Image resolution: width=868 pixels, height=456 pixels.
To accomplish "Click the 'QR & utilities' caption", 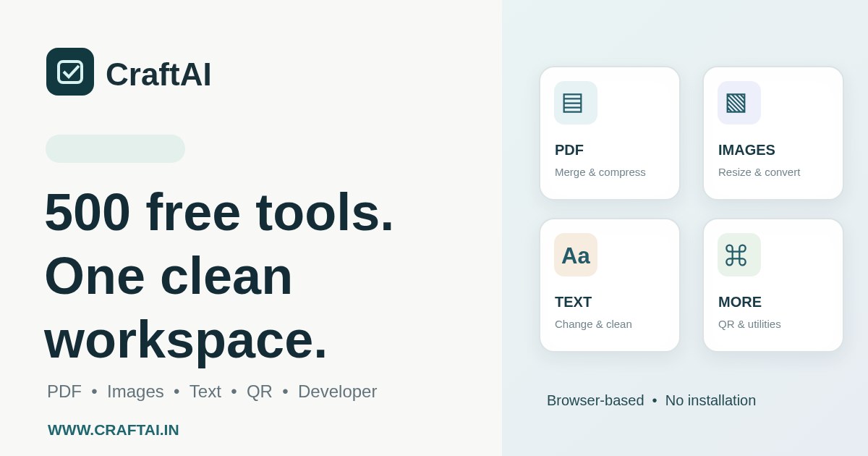I will 749,324.
